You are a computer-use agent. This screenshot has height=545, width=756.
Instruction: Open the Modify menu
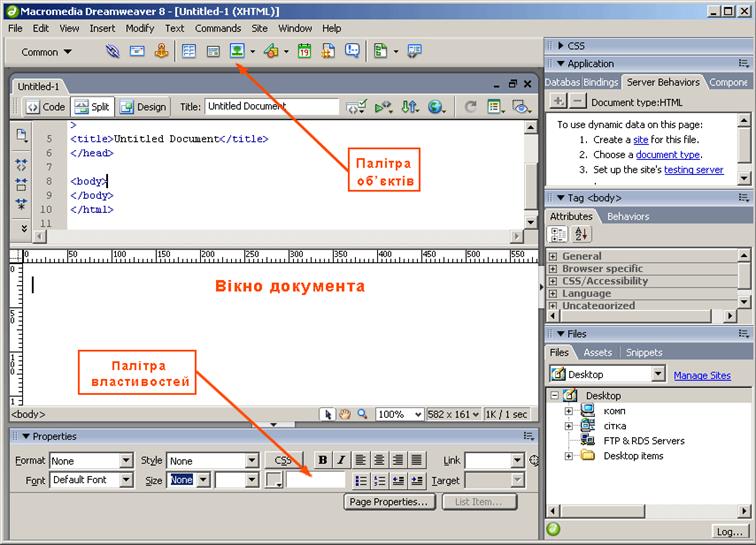pyautogui.click(x=140, y=28)
